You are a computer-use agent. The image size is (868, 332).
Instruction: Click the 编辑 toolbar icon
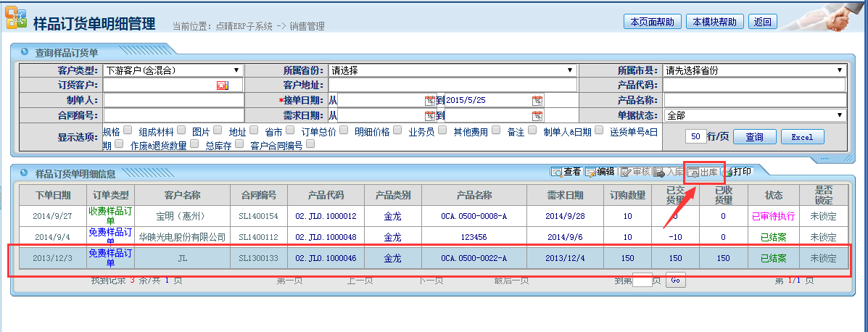(x=591, y=173)
